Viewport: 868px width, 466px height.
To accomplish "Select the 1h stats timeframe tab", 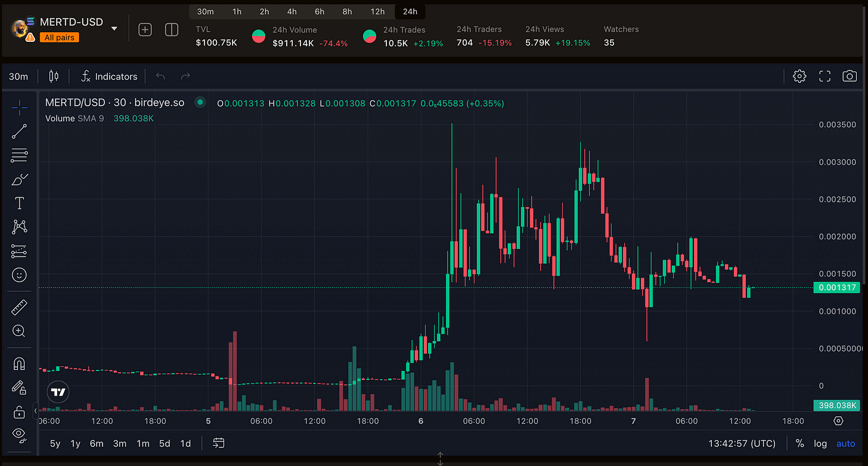I will click(x=237, y=11).
